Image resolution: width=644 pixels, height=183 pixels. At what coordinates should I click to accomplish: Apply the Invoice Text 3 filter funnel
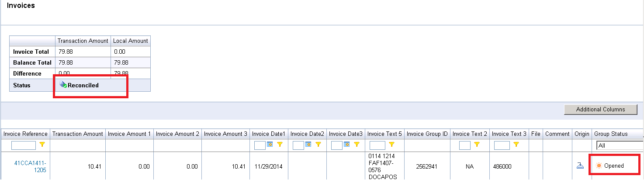(x=516, y=144)
